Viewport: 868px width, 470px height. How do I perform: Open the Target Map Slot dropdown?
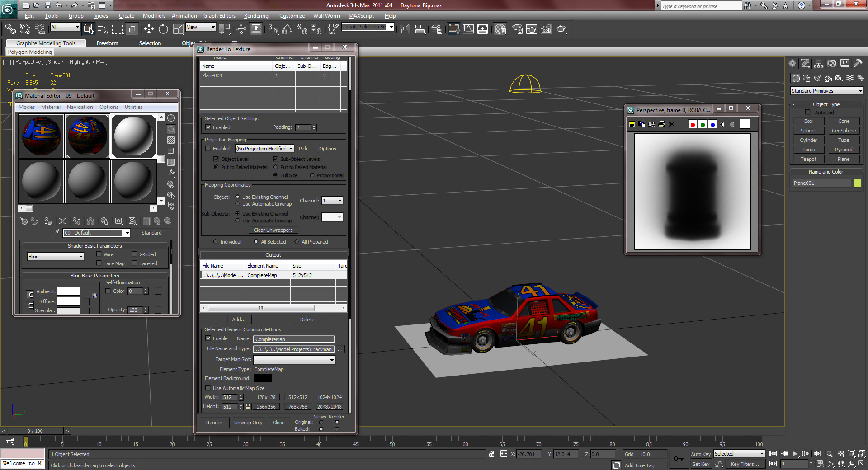pos(294,360)
